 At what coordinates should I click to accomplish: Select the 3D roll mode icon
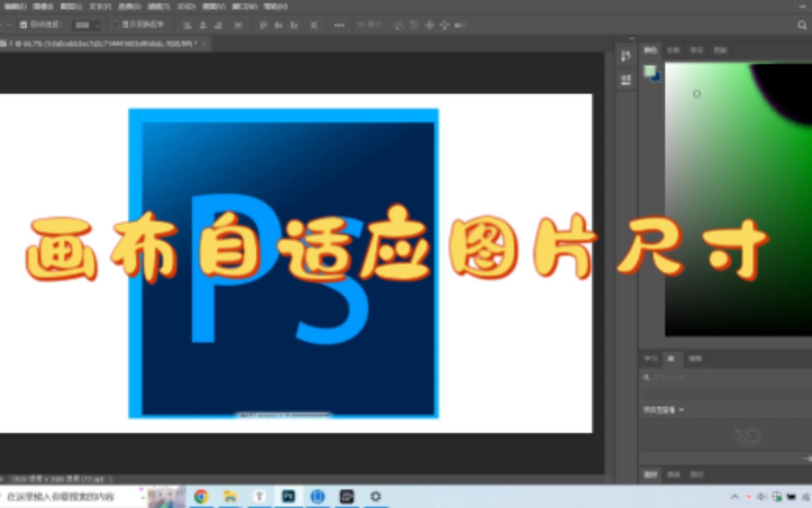414,25
